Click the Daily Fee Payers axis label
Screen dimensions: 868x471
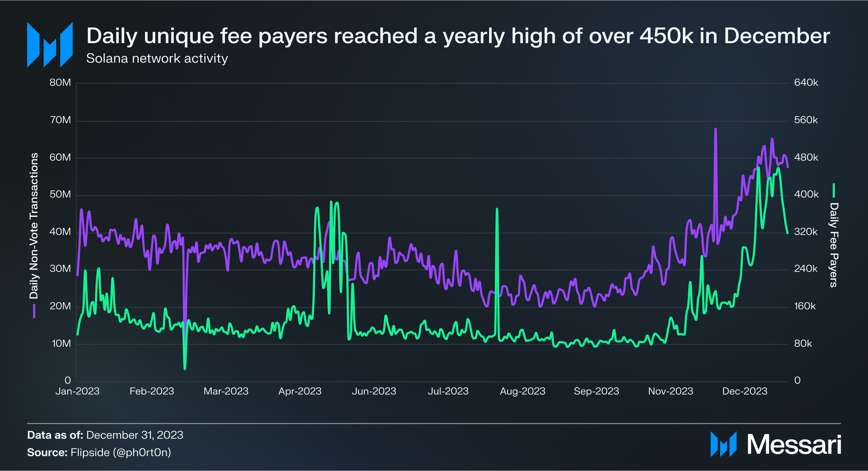(x=834, y=245)
